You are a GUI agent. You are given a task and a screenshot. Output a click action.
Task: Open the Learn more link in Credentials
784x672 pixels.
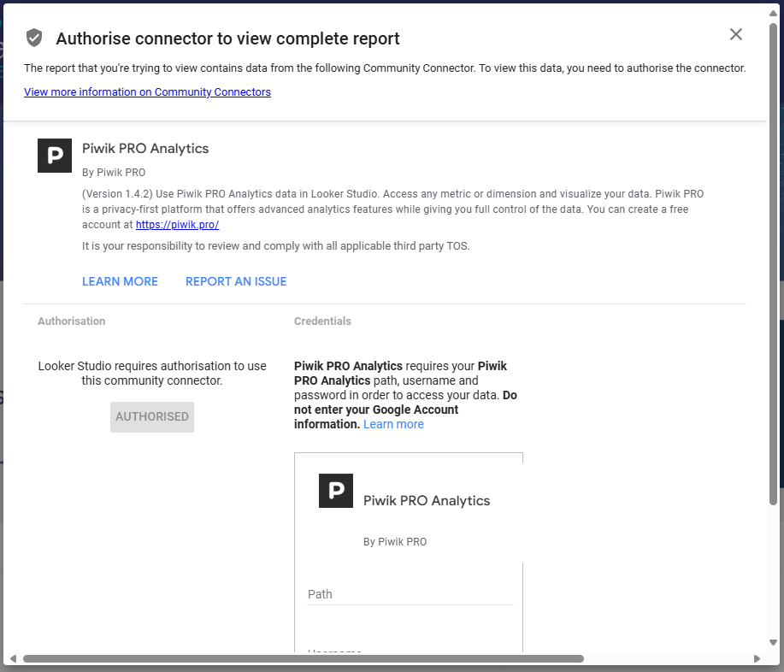(x=393, y=424)
